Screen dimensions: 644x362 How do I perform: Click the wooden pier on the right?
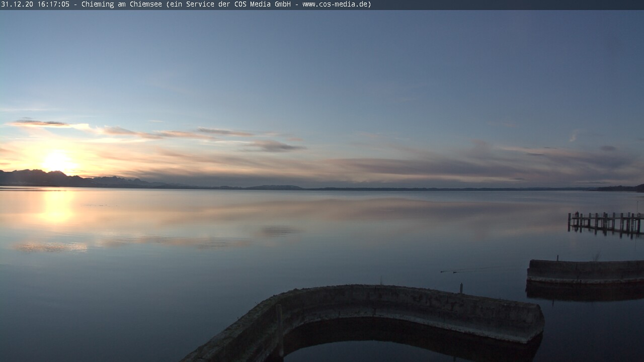pyautogui.click(x=605, y=222)
